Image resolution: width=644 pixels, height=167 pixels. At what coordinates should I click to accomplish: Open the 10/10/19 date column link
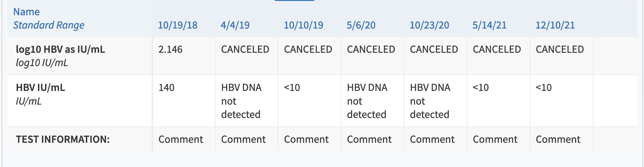[303, 25]
